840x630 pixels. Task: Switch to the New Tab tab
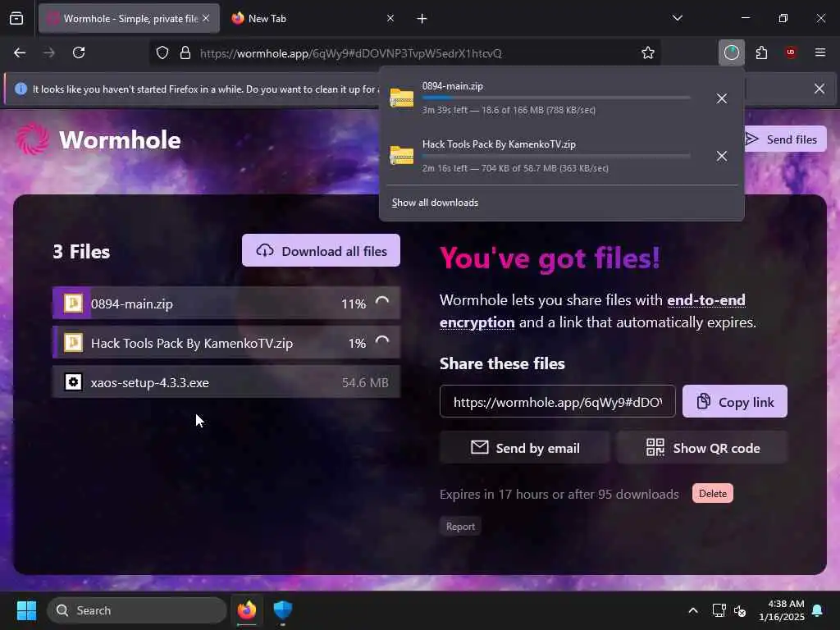[313, 18]
